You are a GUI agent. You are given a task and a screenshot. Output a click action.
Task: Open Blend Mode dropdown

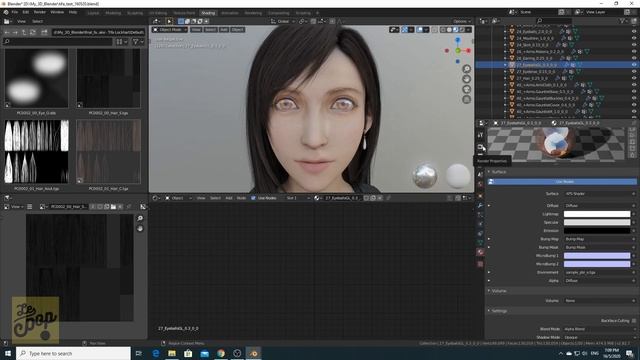tap(600, 329)
